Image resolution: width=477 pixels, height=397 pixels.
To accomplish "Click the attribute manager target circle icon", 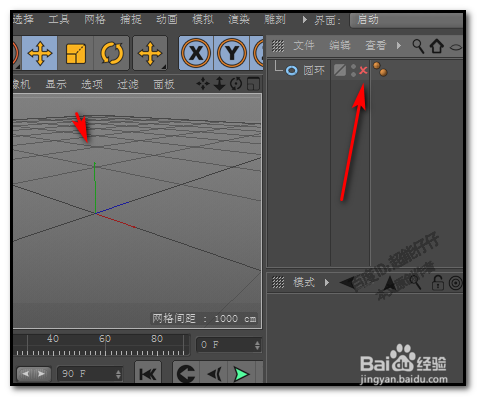I will click(456, 283).
